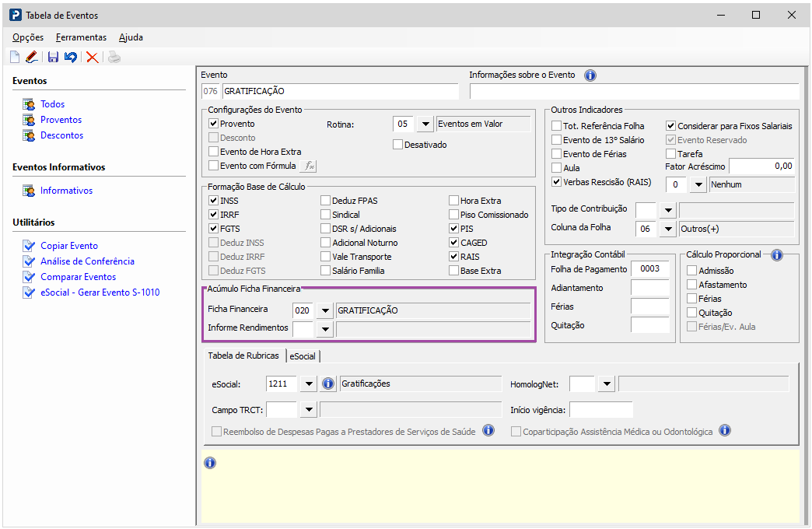Click info icon beside Informações sobre o Evento
812x529 pixels.
click(590, 75)
